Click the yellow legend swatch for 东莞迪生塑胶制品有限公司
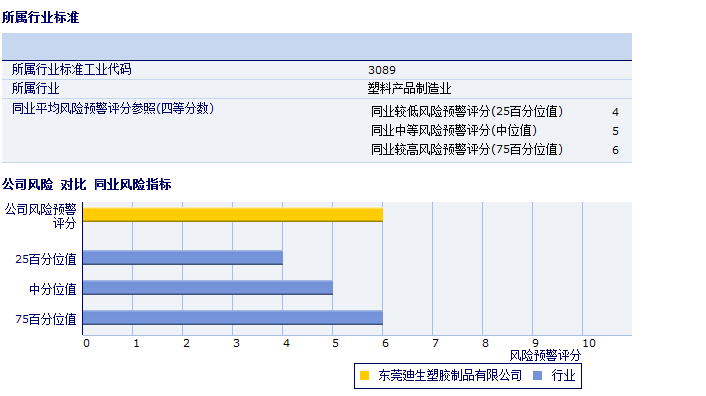 364,375
